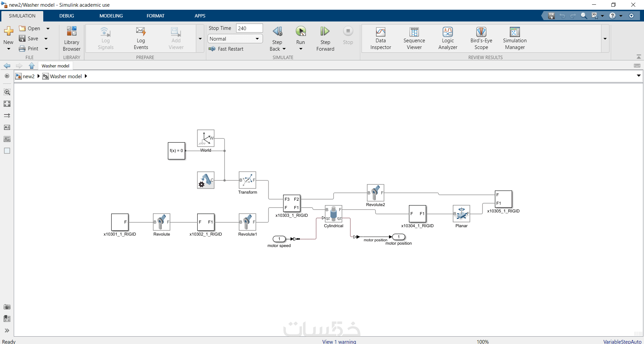This screenshot has width=644, height=344.
Task: Select the Cylindrical joint block
Action: tap(333, 213)
